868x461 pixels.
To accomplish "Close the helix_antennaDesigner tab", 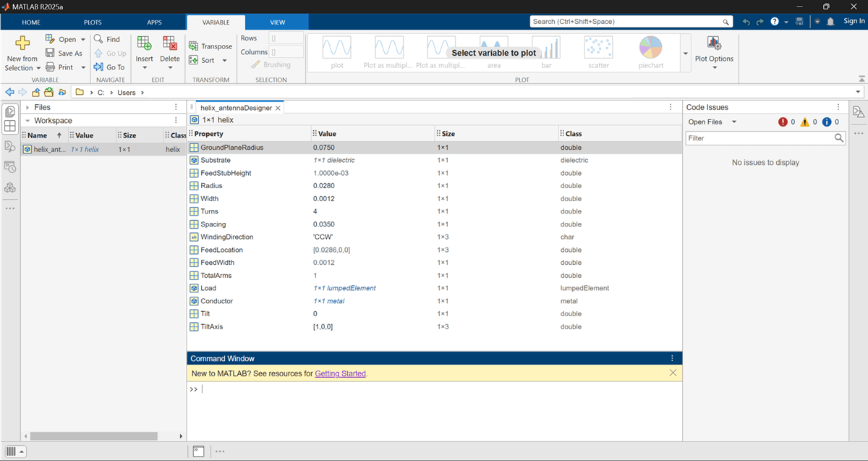I will 278,108.
